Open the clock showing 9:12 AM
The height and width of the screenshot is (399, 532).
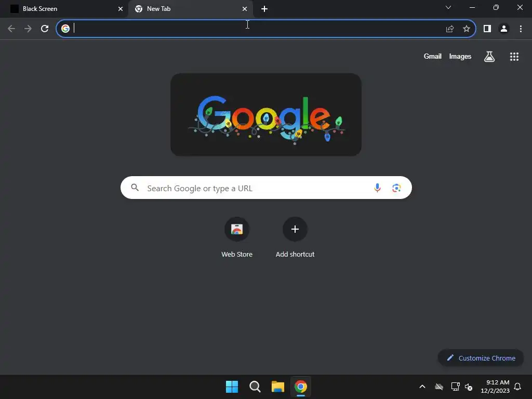tap(495, 387)
